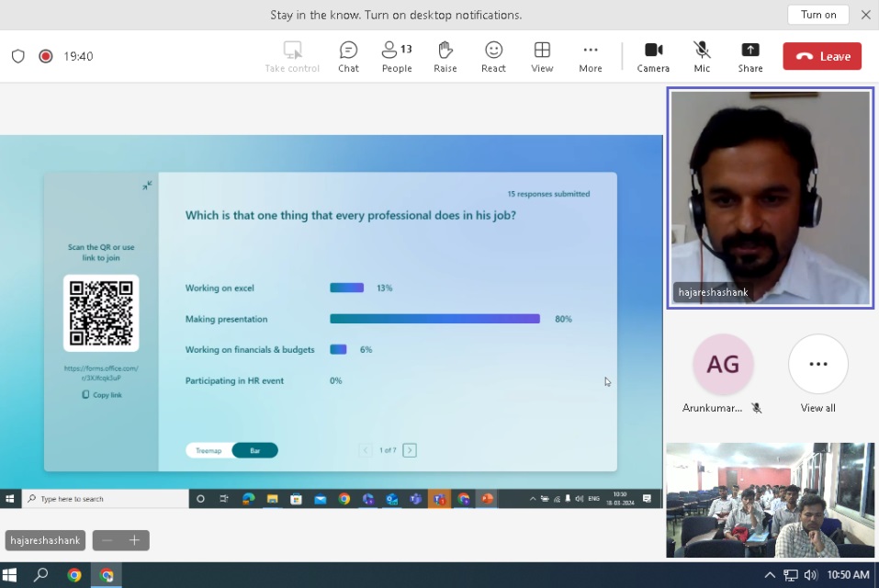Open notification center in shared taskbar
879x588 pixels.
click(x=647, y=498)
